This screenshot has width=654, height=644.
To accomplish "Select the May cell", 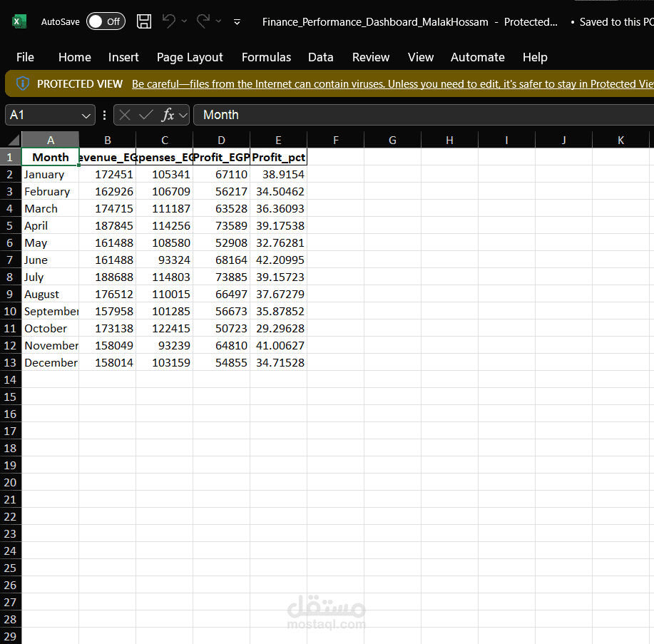I will 51,242.
